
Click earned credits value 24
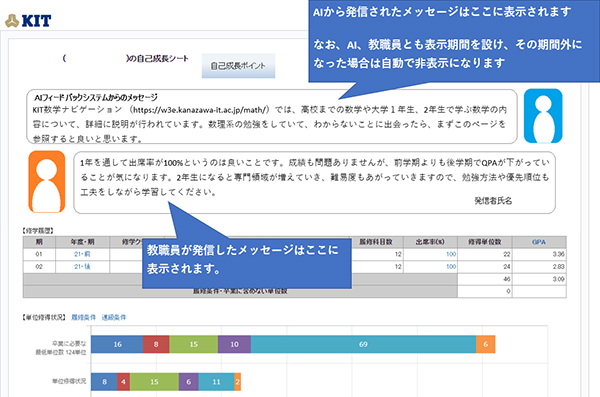click(x=507, y=266)
